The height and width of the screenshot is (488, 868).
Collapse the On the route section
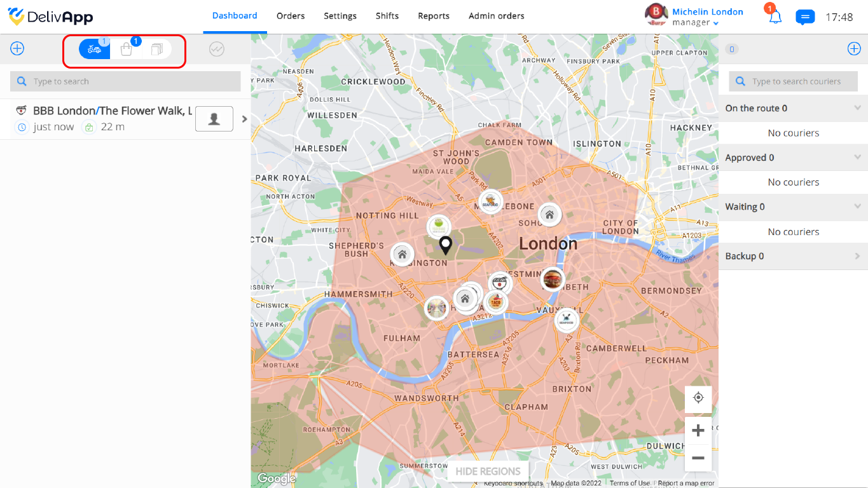(857, 108)
